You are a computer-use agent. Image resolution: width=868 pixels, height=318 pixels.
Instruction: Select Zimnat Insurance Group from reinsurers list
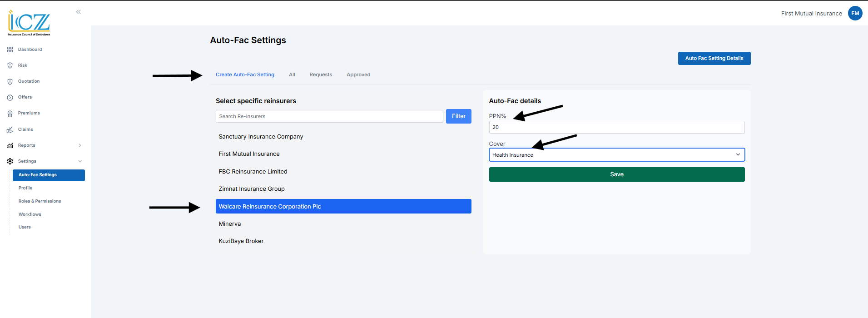coord(252,189)
